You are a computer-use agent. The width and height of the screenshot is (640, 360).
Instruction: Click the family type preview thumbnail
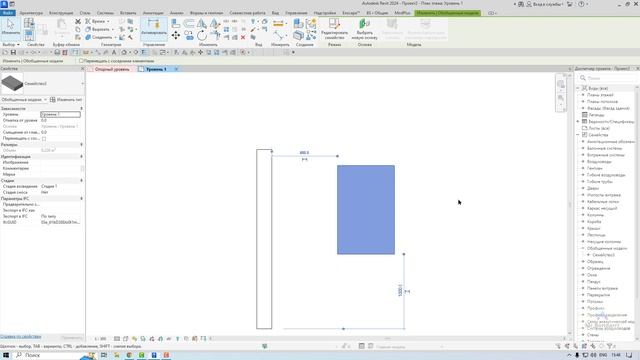[12, 83]
